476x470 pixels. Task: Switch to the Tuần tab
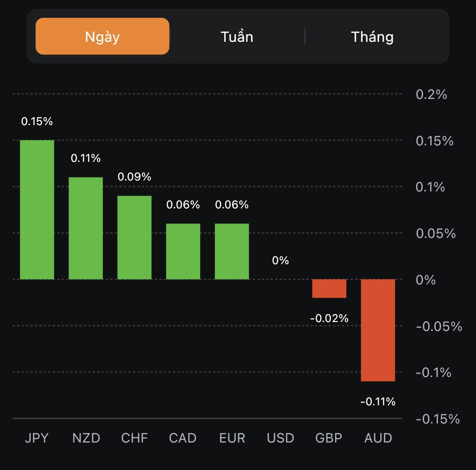[x=237, y=37]
